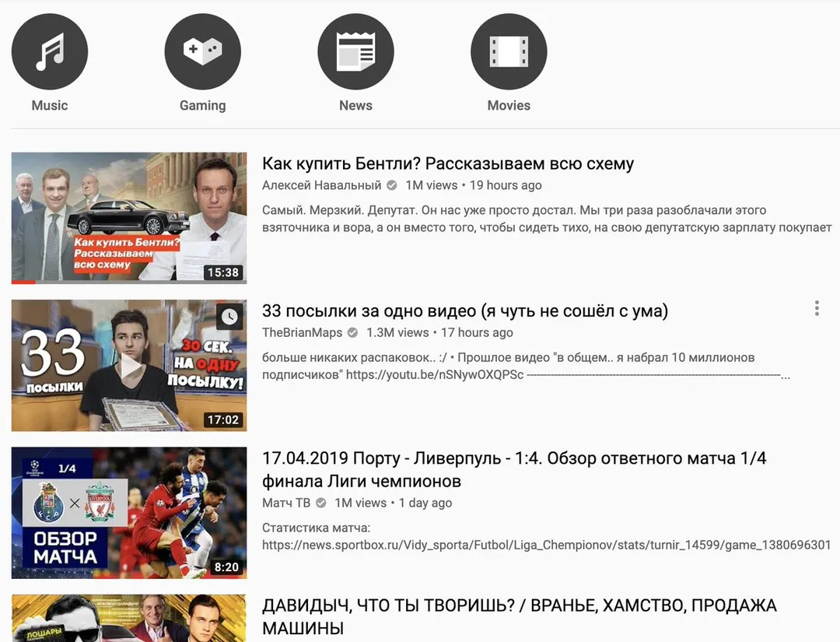Open the Бентли video thumbnail
Viewport: 840px width, 642px height.
129,218
